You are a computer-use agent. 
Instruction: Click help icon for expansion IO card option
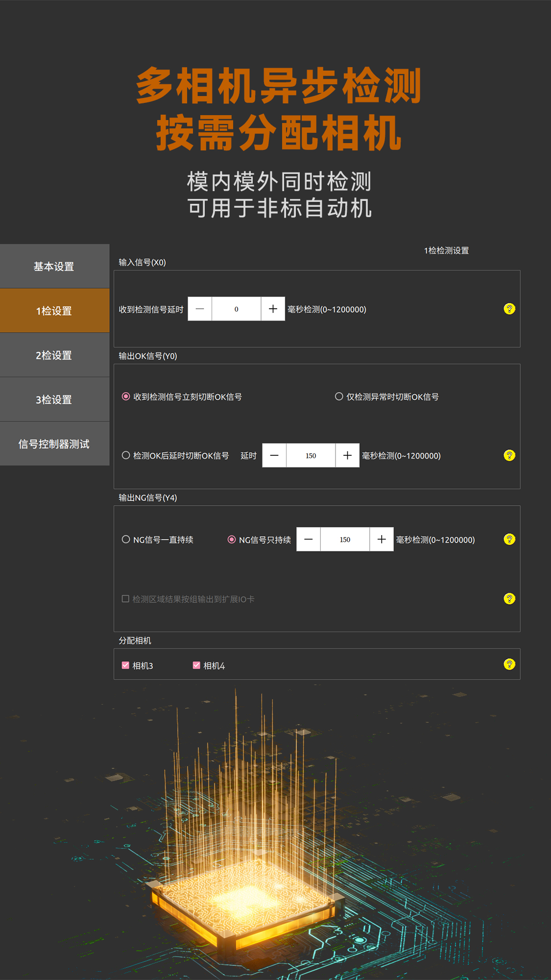[x=509, y=598]
